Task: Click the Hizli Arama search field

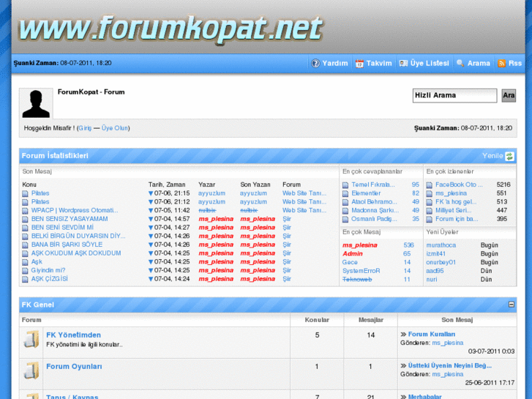Action: pyautogui.click(x=454, y=95)
